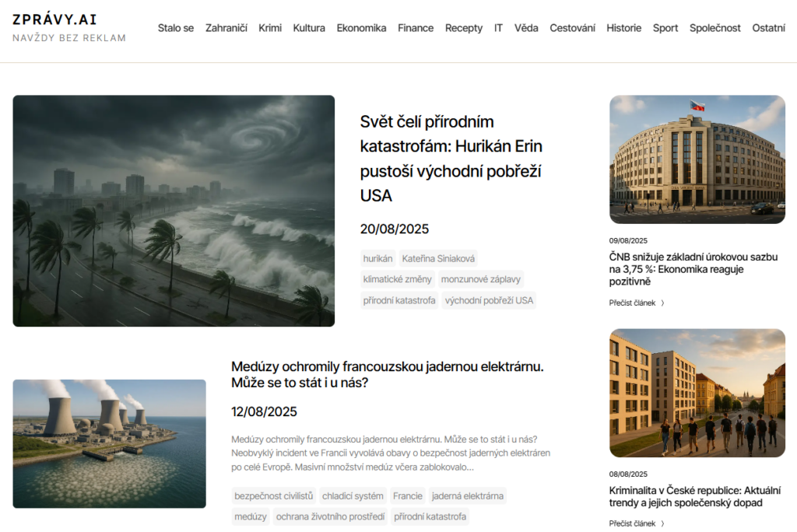The image size is (797, 532).
Task: Open the Medúzy ochromily jadernou elektrárnu headline
Action: pyautogui.click(x=387, y=374)
